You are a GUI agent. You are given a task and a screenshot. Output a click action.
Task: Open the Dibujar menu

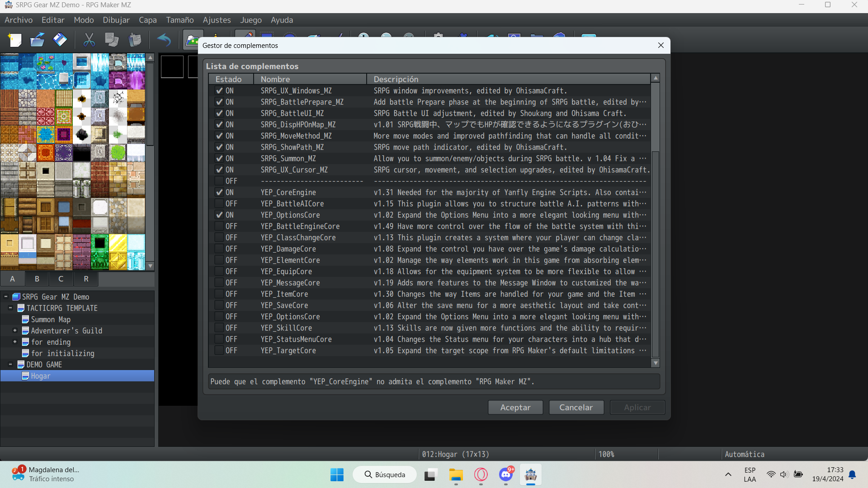116,20
